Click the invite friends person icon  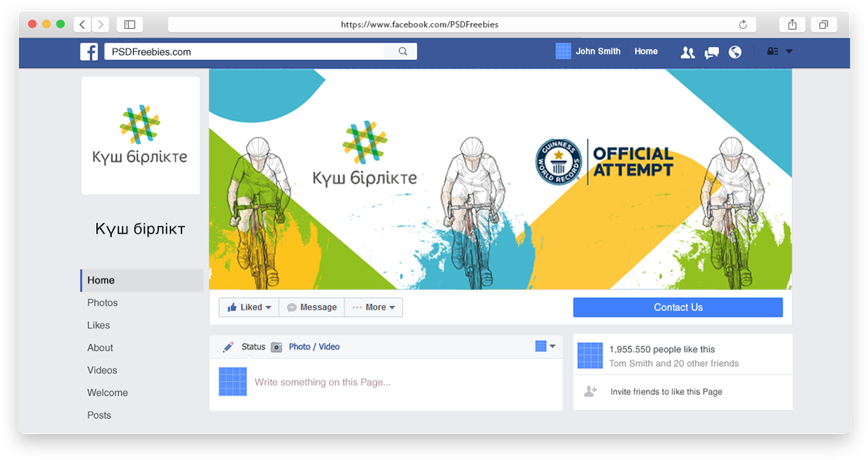(x=590, y=391)
